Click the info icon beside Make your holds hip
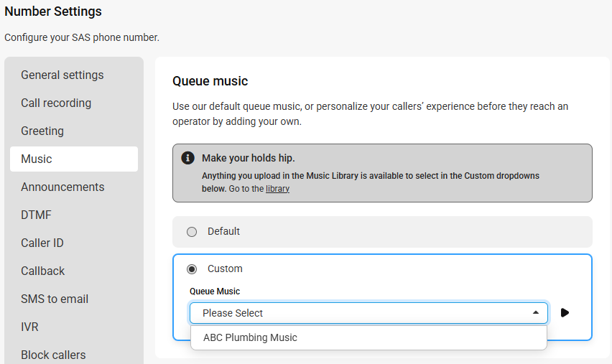612x364 pixels. tap(187, 158)
